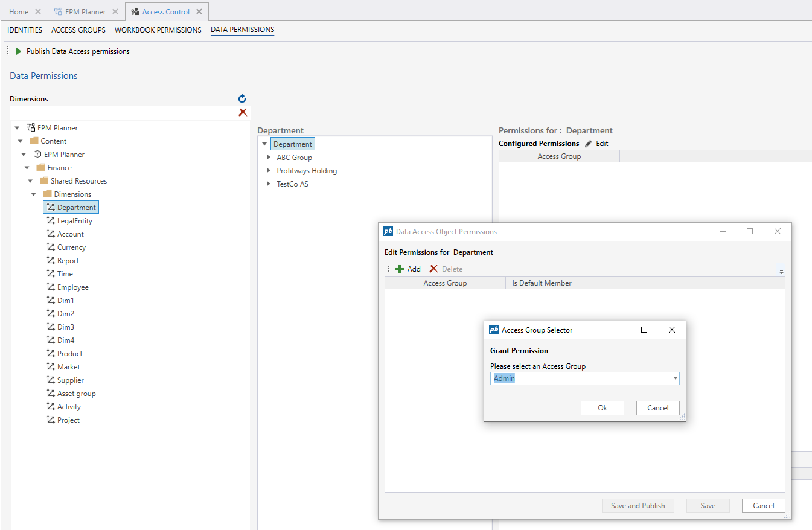Screen dimensions: 812x530
Task: Click the green Add plus icon
Action: coord(400,269)
